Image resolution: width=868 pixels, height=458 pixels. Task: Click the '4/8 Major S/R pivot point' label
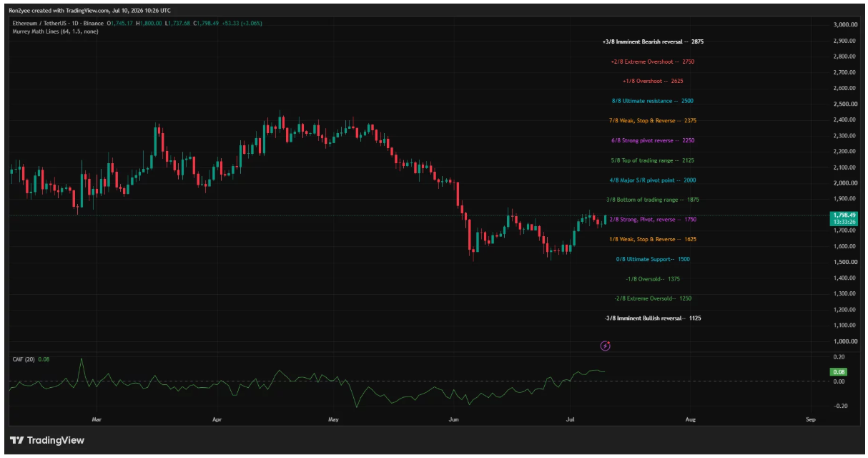coord(654,180)
